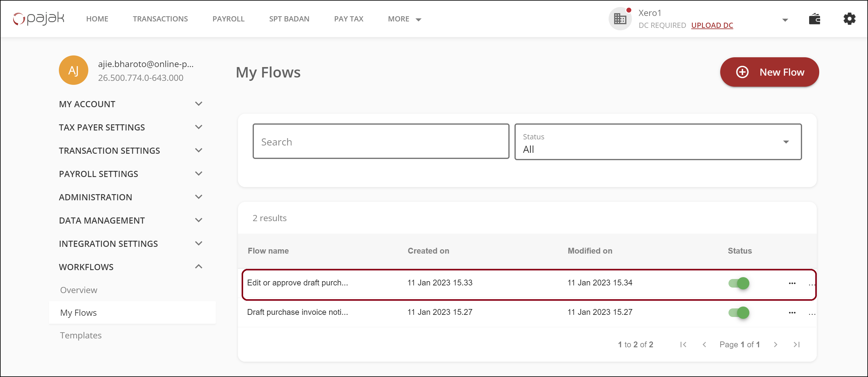Open three-dot menu for Draft purchase invoice flow
Image resolution: width=868 pixels, height=377 pixels.
(x=792, y=313)
